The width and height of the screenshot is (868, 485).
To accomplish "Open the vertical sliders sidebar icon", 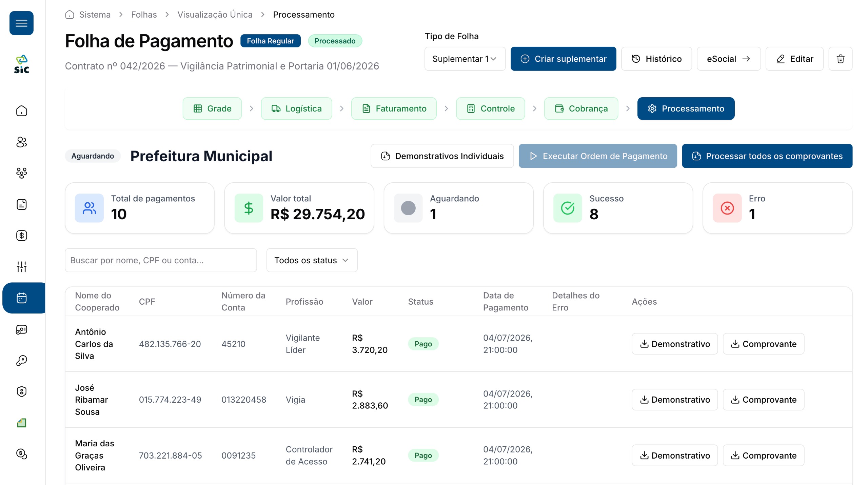I will [21, 267].
